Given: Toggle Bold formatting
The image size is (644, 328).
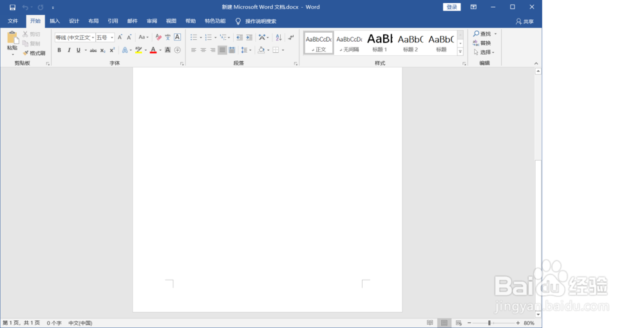Looking at the screenshot, I should pos(59,50).
